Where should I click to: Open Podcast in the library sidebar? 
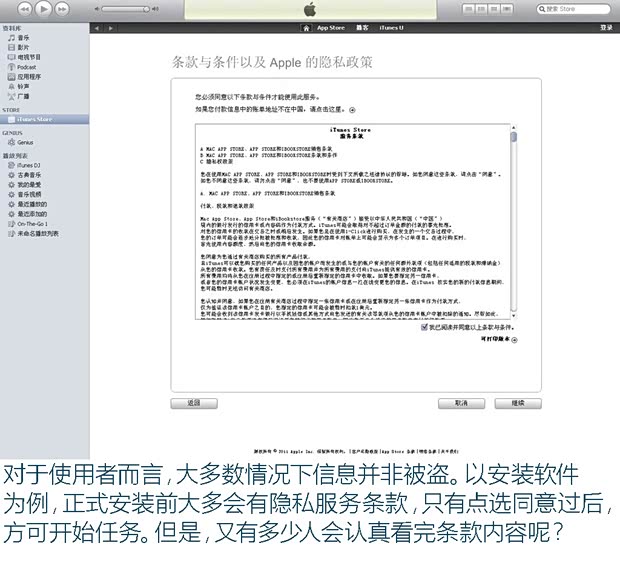(26, 66)
